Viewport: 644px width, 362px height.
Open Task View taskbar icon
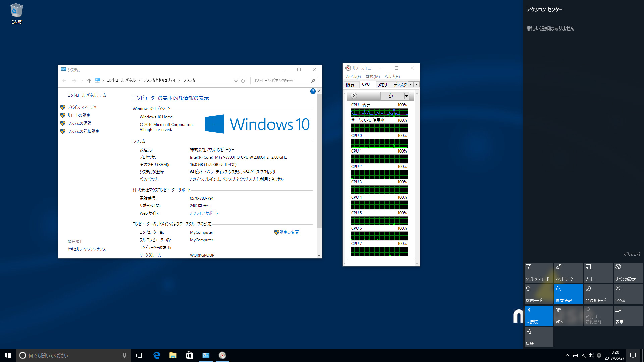pos(140,355)
